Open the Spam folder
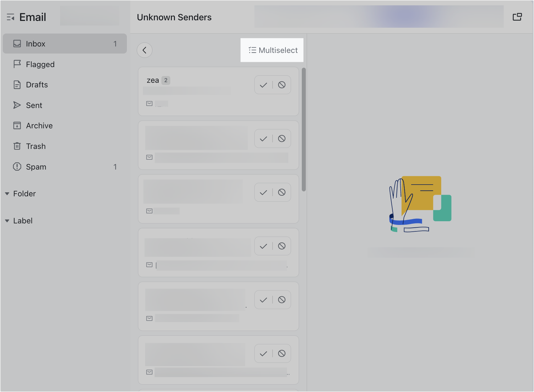Screen dimensions: 534x392 click(65, 167)
